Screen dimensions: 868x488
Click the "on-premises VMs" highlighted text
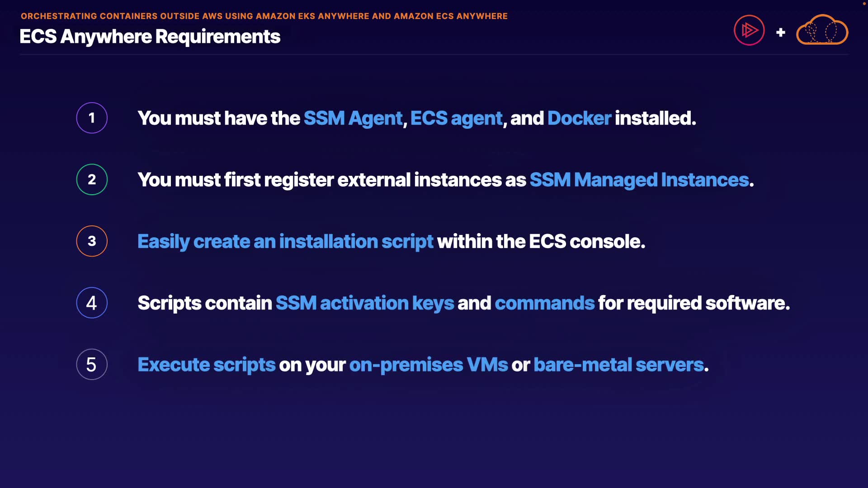tap(428, 365)
